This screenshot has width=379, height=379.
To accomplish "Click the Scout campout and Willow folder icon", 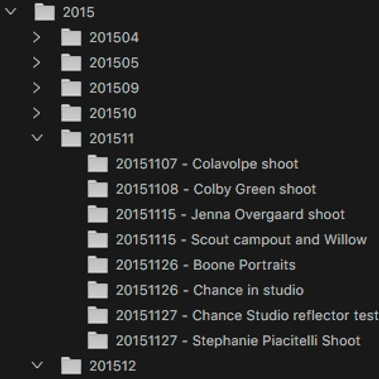I will click(98, 240).
